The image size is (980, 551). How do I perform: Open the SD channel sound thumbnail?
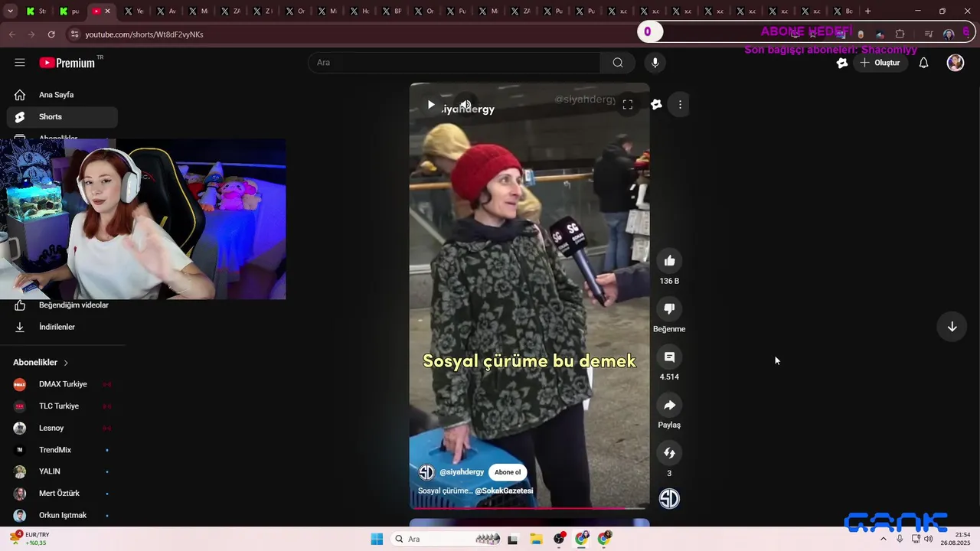669,499
